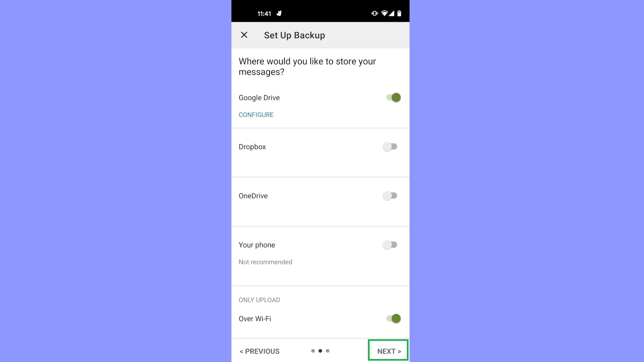644x362 pixels.
Task: Select third dot in page indicator
Action: [x=328, y=351]
